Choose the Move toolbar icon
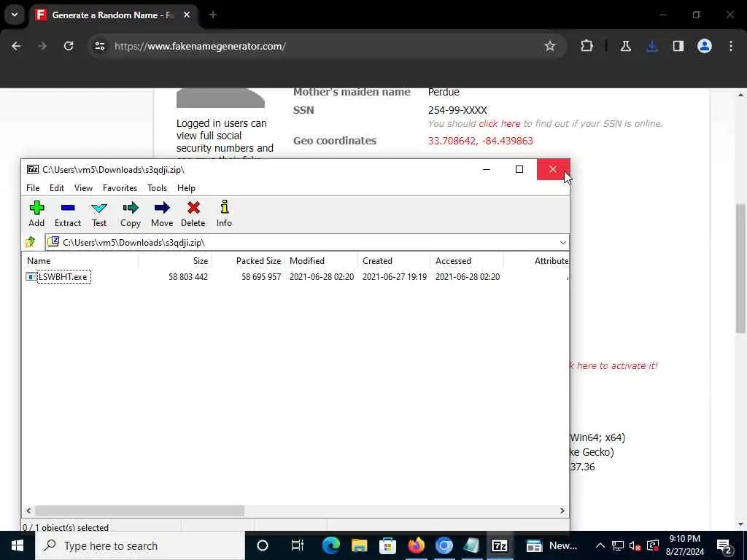This screenshot has width=747, height=560. (x=162, y=214)
